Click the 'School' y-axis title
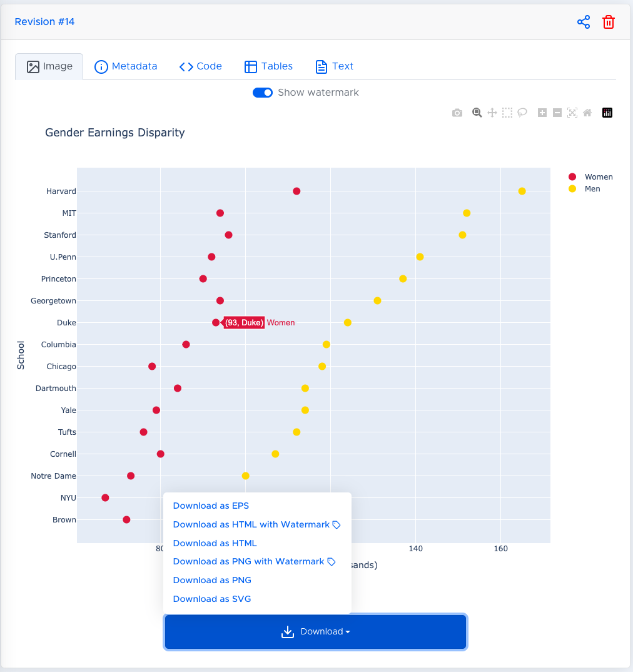This screenshot has height=672, width=633. click(x=21, y=355)
